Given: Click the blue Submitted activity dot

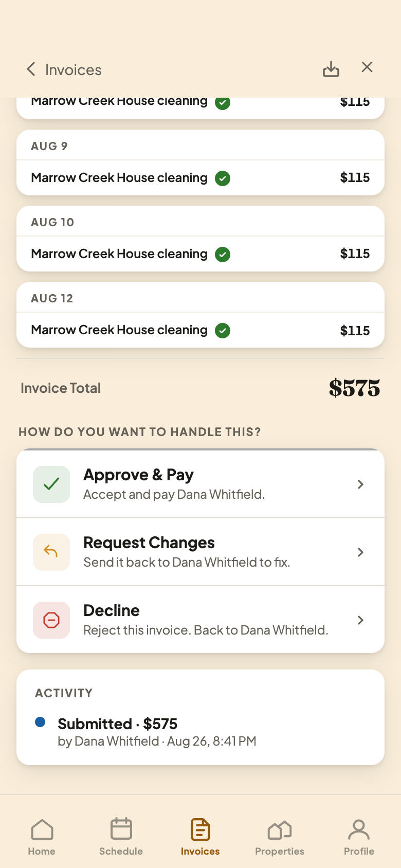Looking at the screenshot, I should [40, 722].
